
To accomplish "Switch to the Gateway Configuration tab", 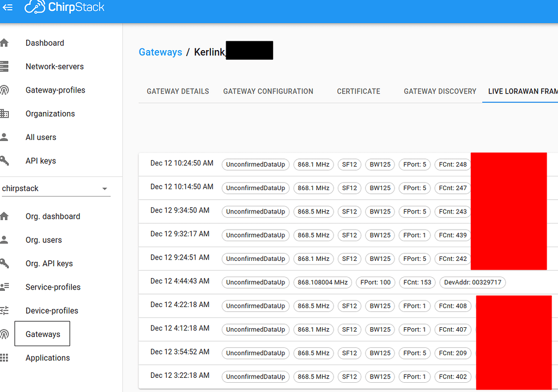I will 268,91.
